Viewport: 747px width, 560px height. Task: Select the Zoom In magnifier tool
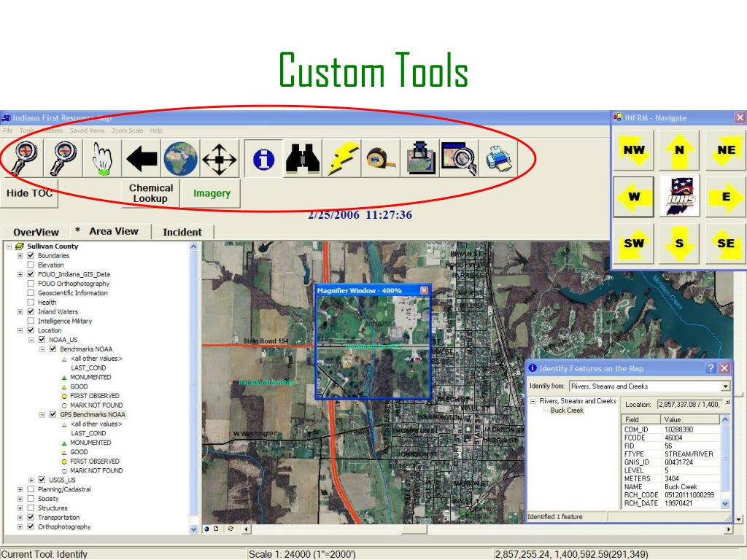click(23, 157)
